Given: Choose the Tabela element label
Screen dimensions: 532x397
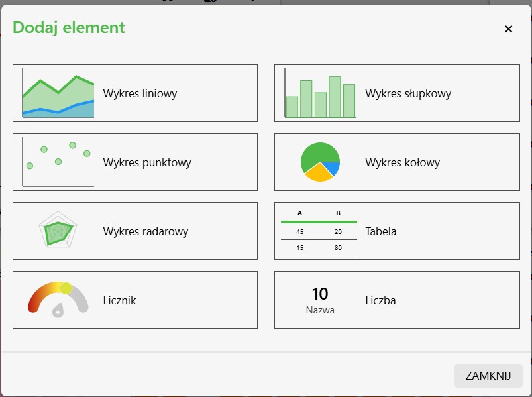Looking at the screenshot, I should pyautogui.click(x=381, y=231).
